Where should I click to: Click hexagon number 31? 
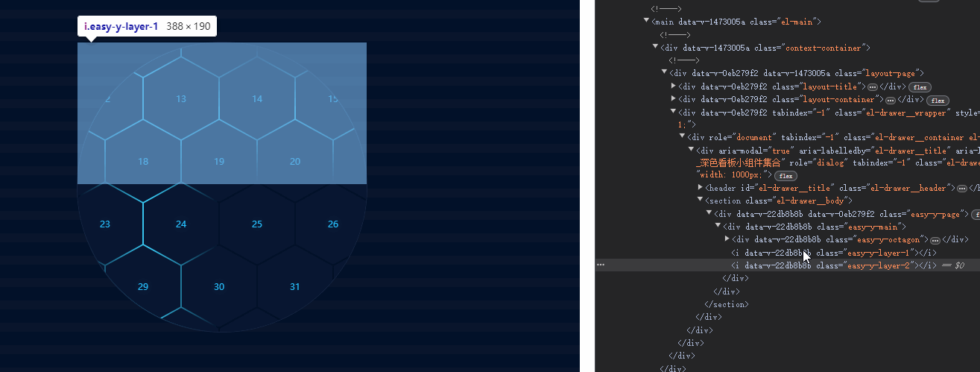295,286
